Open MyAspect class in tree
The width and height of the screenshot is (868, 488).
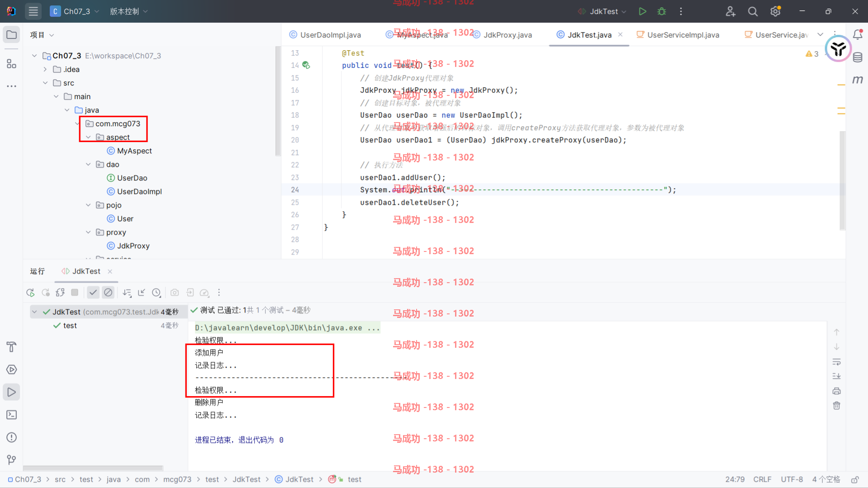click(129, 151)
